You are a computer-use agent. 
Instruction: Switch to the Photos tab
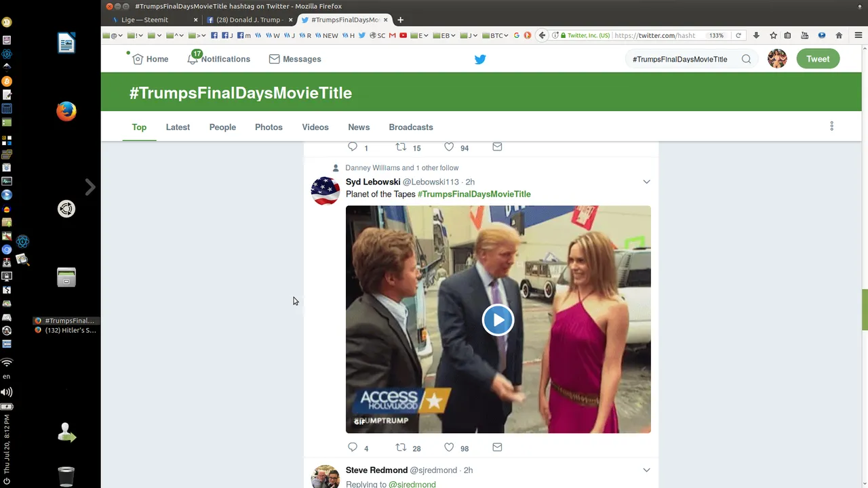point(269,127)
